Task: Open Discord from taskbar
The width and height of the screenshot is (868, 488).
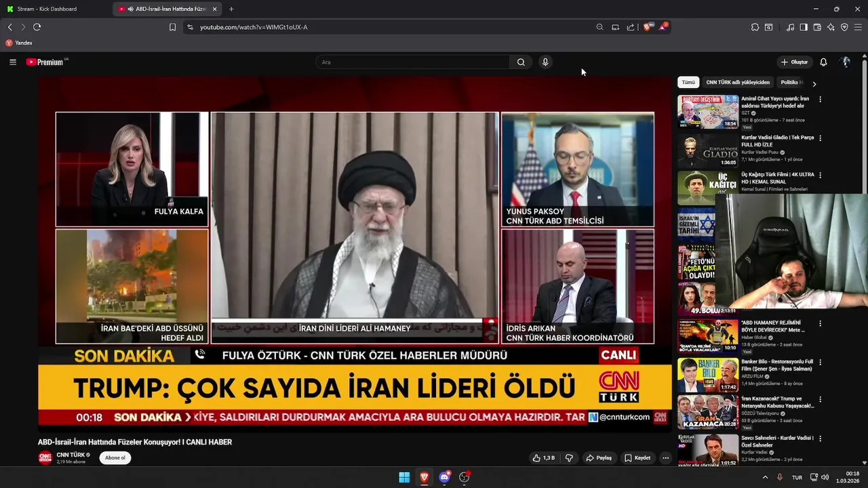Action: click(444, 477)
